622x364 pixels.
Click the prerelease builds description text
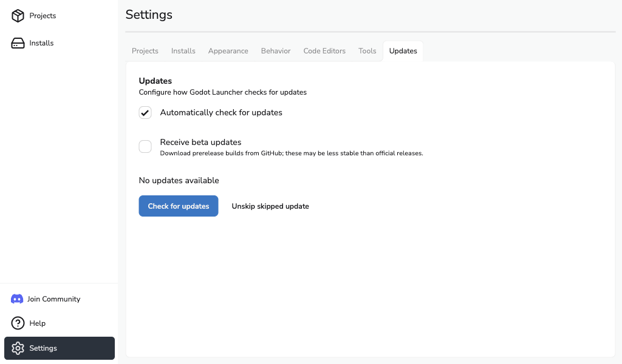pyautogui.click(x=292, y=153)
